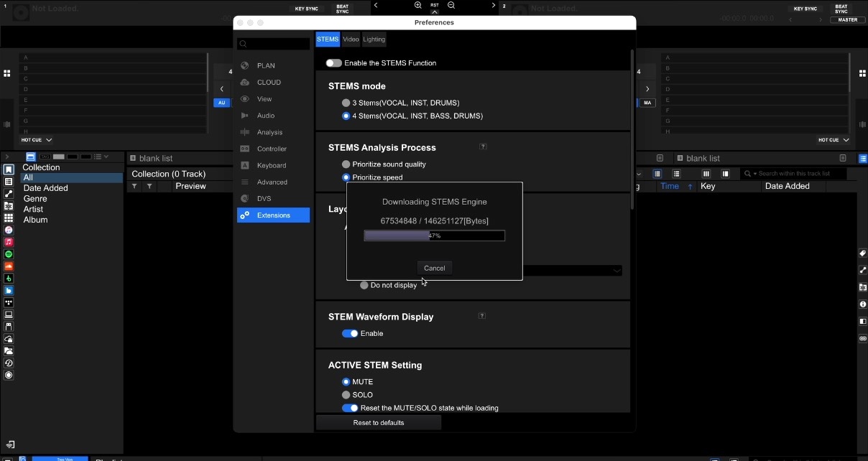This screenshot has width=868, height=461.
Task: Collapse the left deck panel chevron
Action: [222, 89]
